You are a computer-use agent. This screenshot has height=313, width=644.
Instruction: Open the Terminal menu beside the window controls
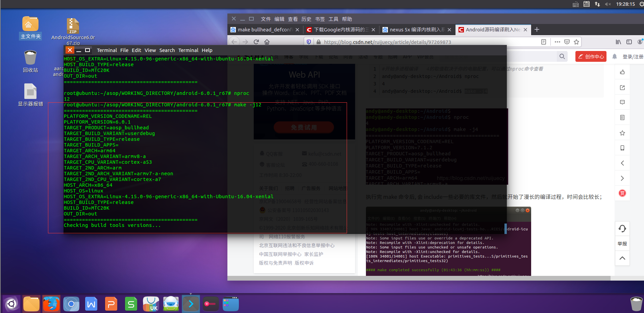(107, 50)
